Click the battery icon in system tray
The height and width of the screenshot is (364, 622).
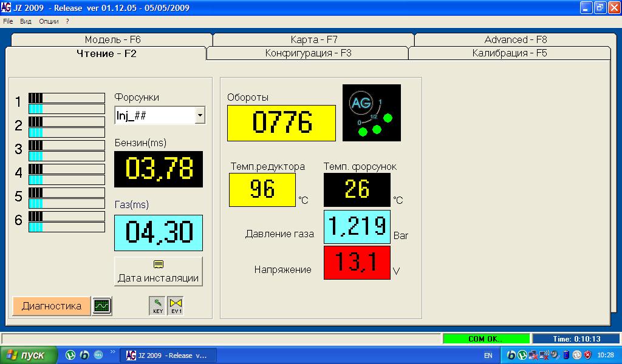tap(566, 355)
